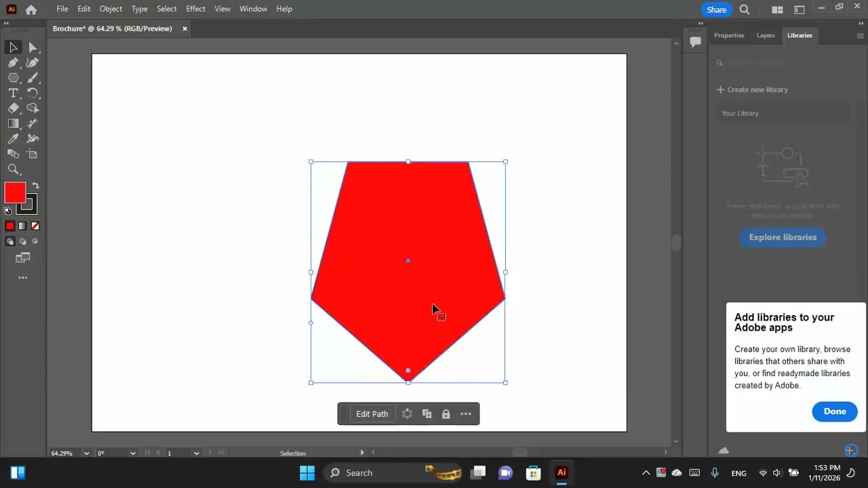The height and width of the screenshot is (488, 868).
Task: Set paint to Gradient mode
Action: [x=22, y=226]
